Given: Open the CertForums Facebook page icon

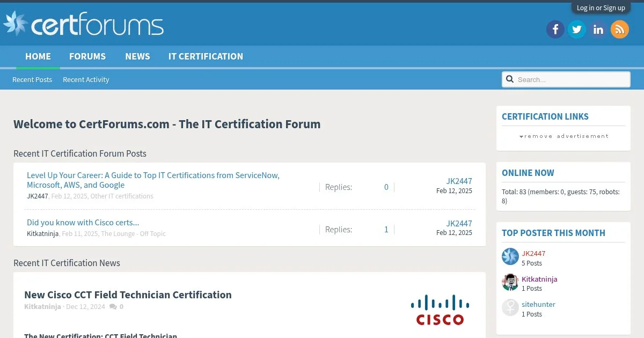Looking at the screenshot, I should coord(555,29).
